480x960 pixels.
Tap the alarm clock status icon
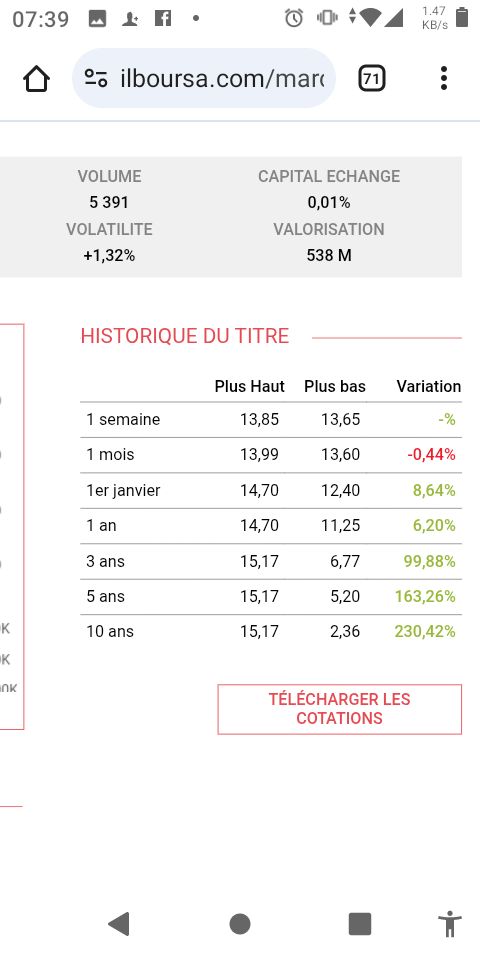tap(294, 18)
